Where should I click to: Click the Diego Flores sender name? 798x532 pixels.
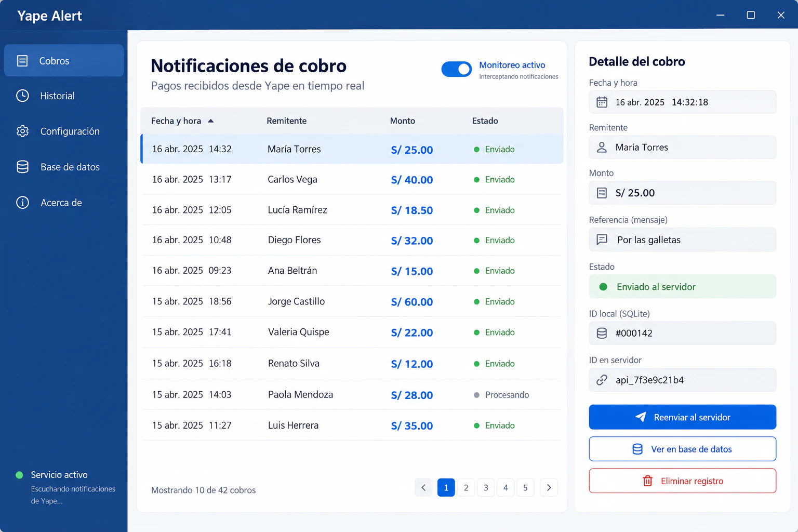coord(294,240)
